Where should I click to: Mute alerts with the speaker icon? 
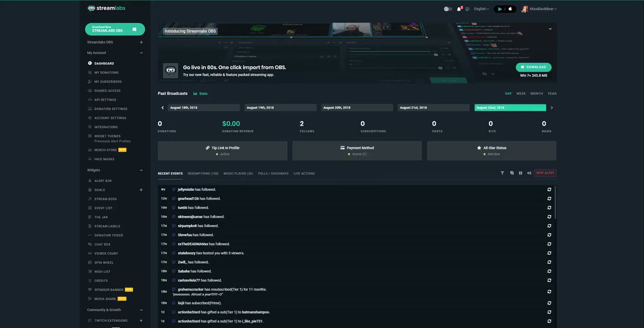pos(529,173)
